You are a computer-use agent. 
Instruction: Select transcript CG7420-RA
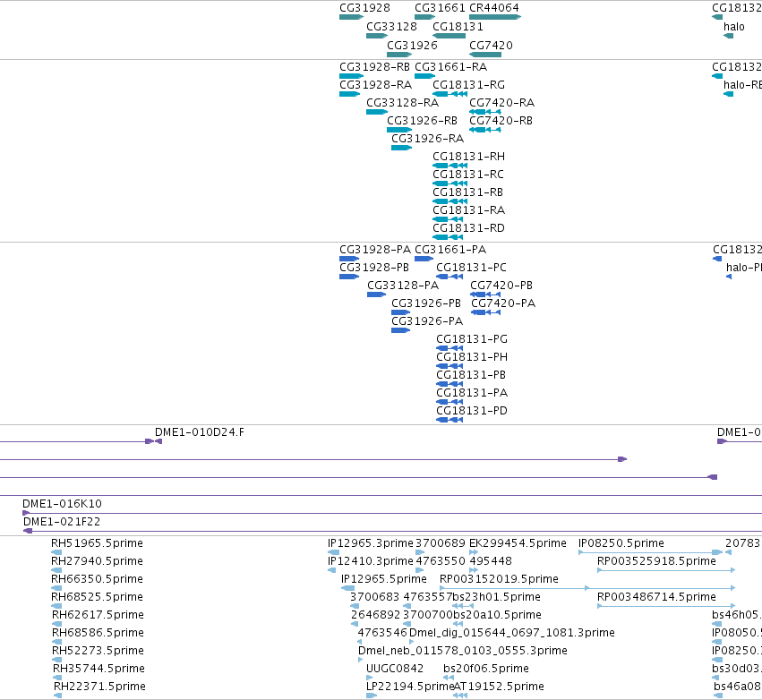[485, 112]
